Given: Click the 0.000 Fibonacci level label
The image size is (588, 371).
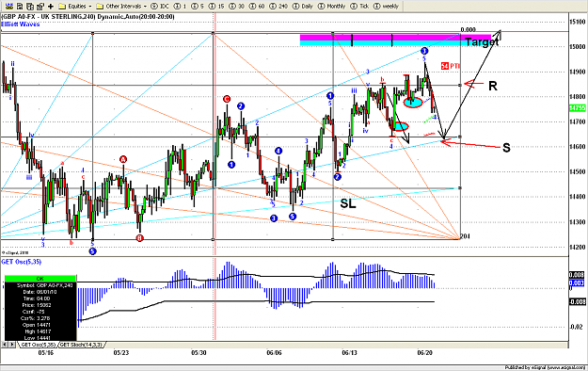Looking at the screenshot, I should (468, 30).
